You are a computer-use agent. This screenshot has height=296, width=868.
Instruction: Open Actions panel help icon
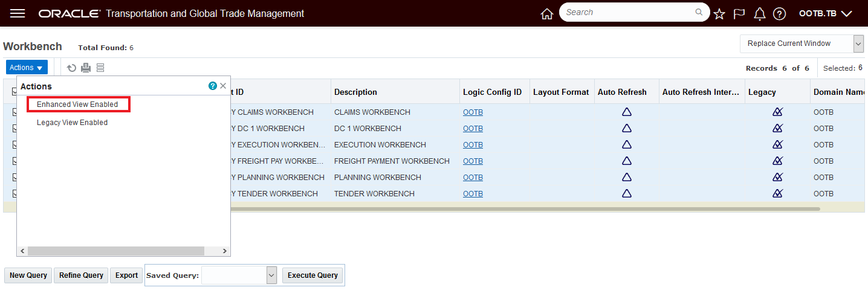213,86
